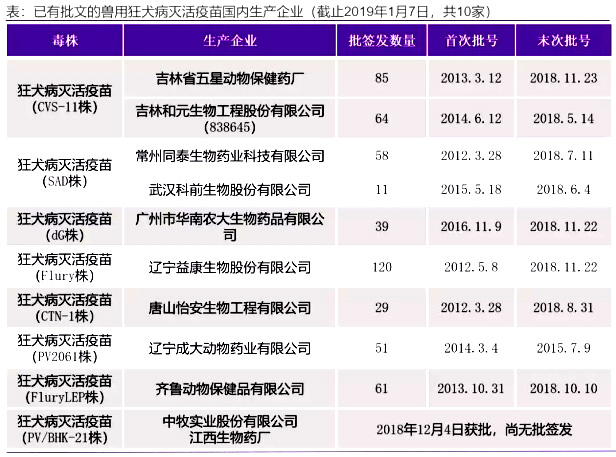Click 唐山怡安生物工程有限公司 cell
Image resolution: width=616 pixels, height=457 pixels.
coord(230,308)
